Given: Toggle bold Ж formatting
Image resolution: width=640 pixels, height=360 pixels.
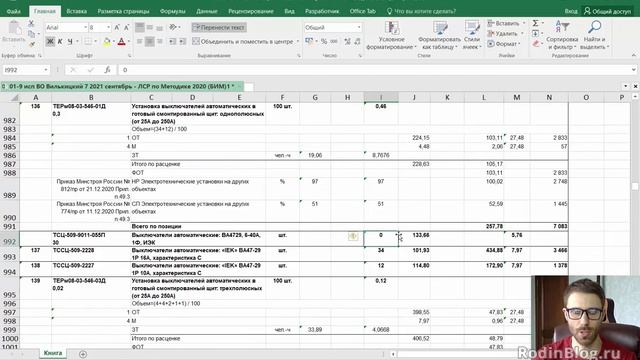Looking at the screenshot, I should pyautogui.click(x=50, y=41).
